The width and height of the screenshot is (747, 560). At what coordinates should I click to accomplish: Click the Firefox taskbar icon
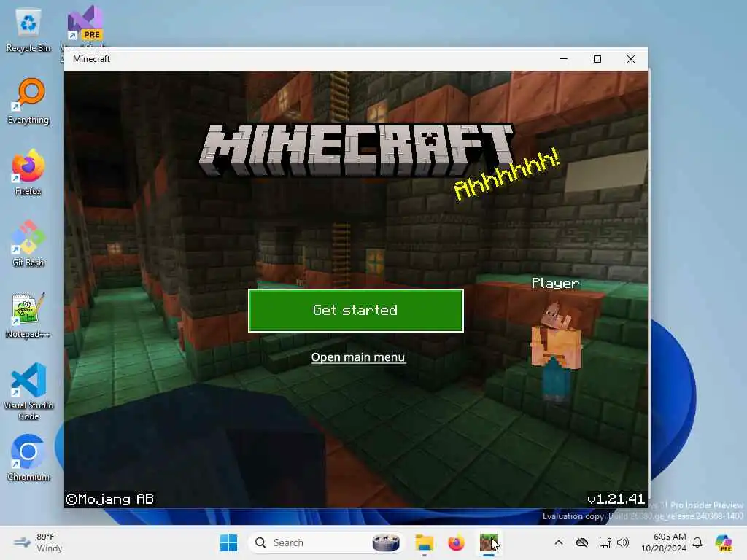coord(456,542)
